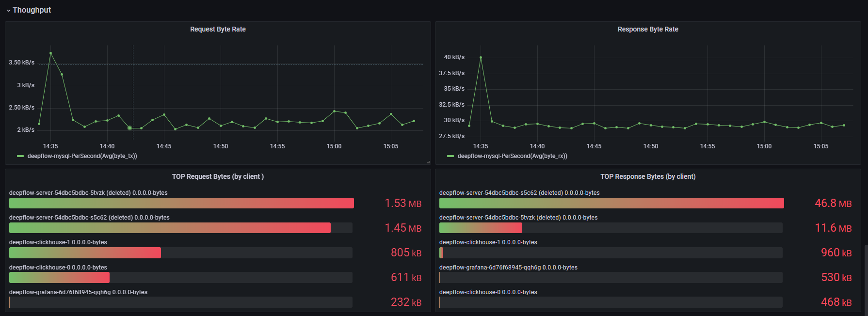Click the 530 kB value
Viewport: 868px width, 316px height.
pos(836,277)
